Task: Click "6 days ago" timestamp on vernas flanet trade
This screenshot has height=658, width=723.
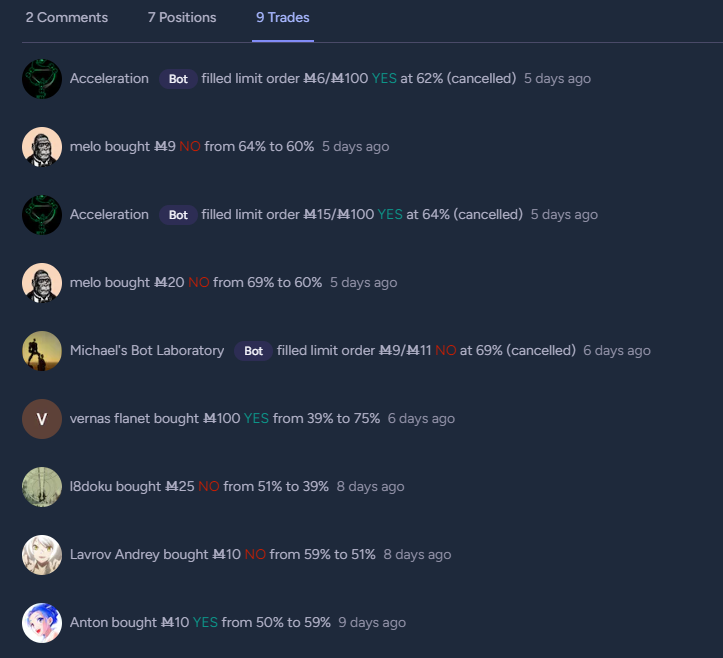Action: point(421,418)
